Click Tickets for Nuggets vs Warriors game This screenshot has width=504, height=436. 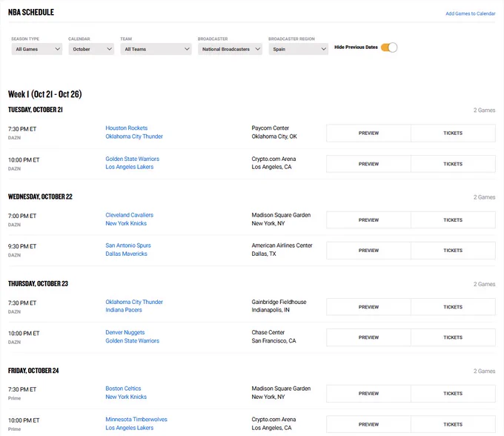[453, 337]
